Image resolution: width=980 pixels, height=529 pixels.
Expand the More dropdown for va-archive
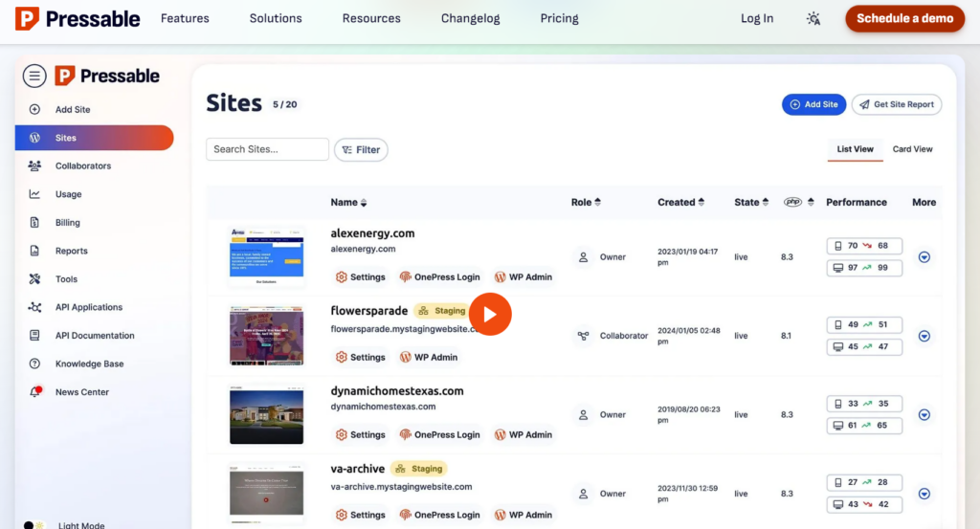tap(924, 494)
